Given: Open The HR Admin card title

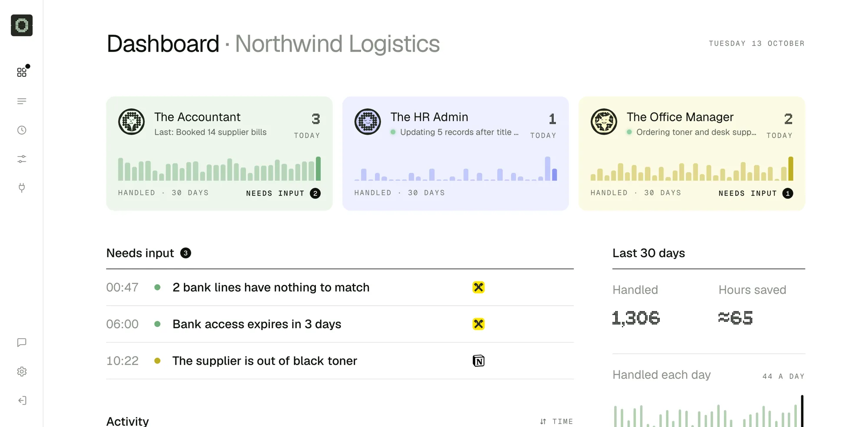Looking at the screenshot, I should (x=429, y=117).
